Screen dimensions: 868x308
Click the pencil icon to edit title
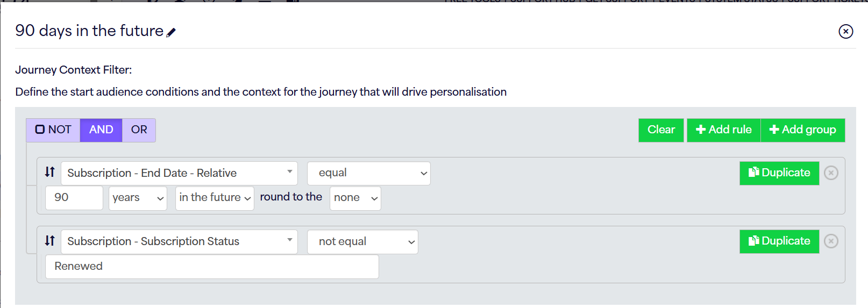171,33
